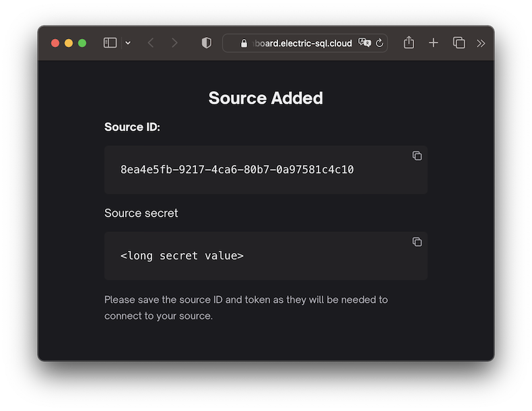Close the Safari window
This screenshot has width=532, height=411.
point(55,43)
